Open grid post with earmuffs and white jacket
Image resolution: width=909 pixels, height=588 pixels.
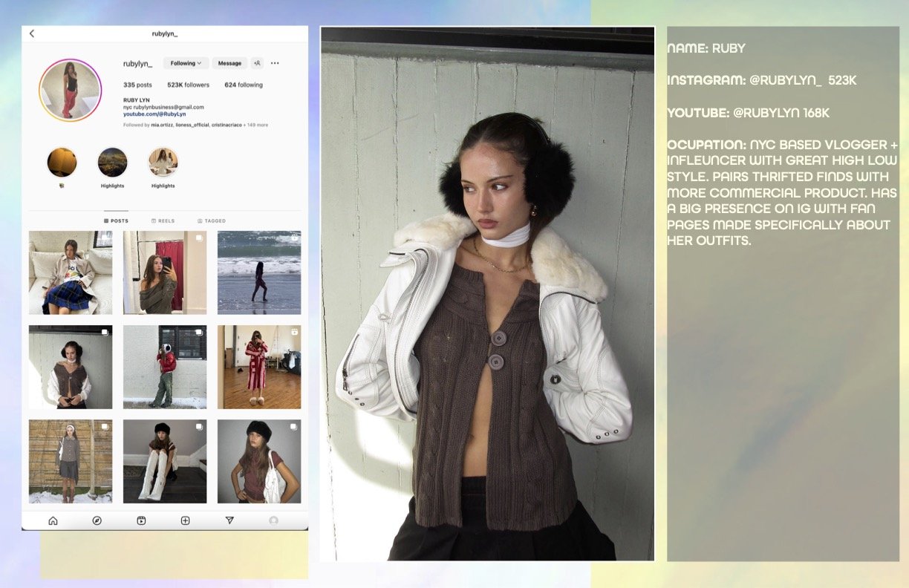[71, 367]
